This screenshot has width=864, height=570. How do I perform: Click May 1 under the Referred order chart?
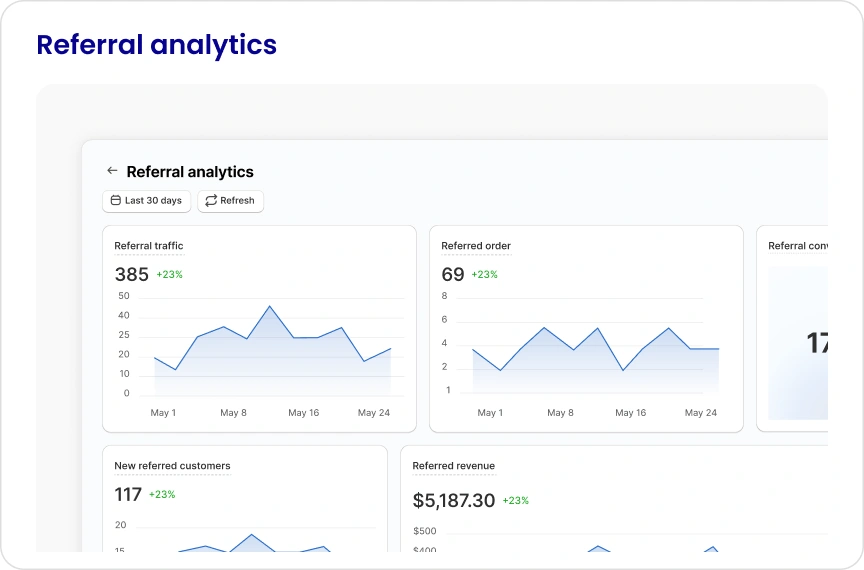(x=490, y=412)
